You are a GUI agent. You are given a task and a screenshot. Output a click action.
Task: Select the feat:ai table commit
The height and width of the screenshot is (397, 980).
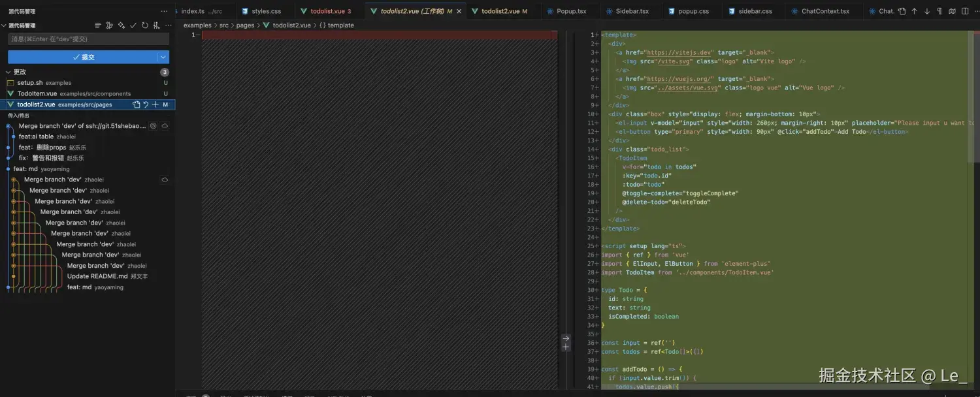(88, 136)
